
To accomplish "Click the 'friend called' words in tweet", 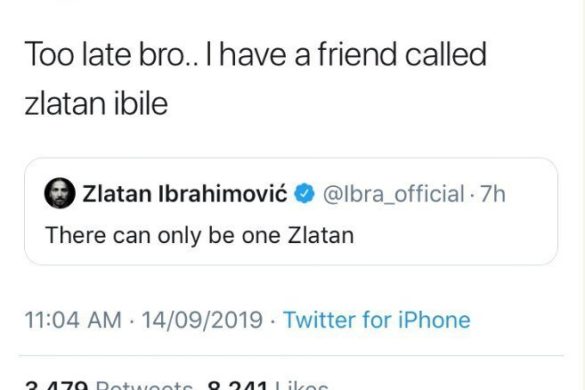I will tap(402, 54).
